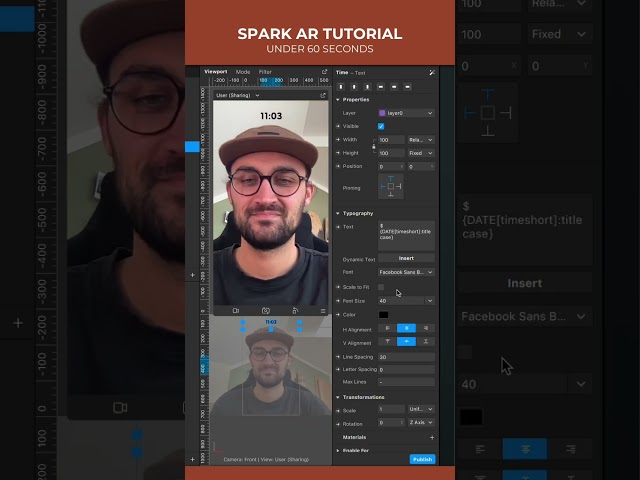Uncheck the Visible checkbox
This screenshot has height=480, width=640.
pos(381,126)
